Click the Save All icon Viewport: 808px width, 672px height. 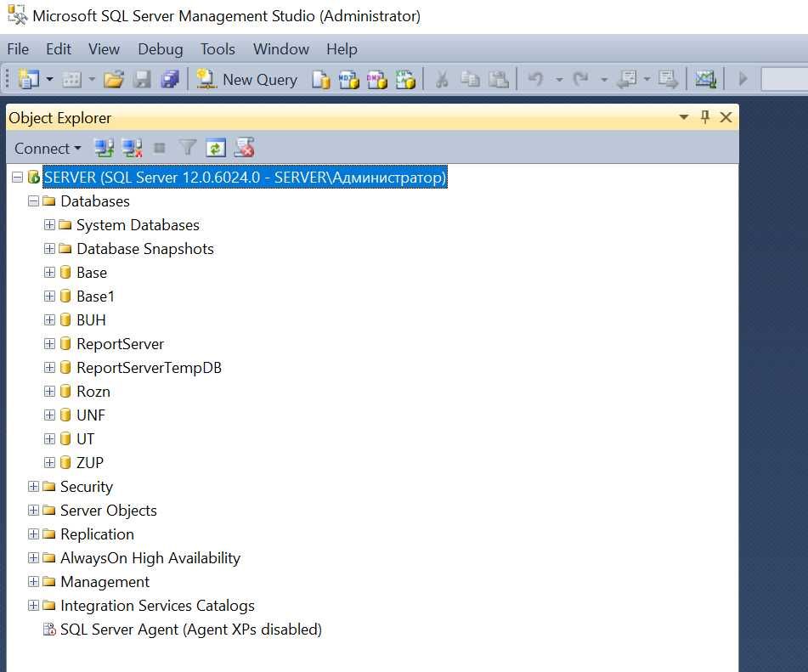pyautogui.click(x=170, y=79)
